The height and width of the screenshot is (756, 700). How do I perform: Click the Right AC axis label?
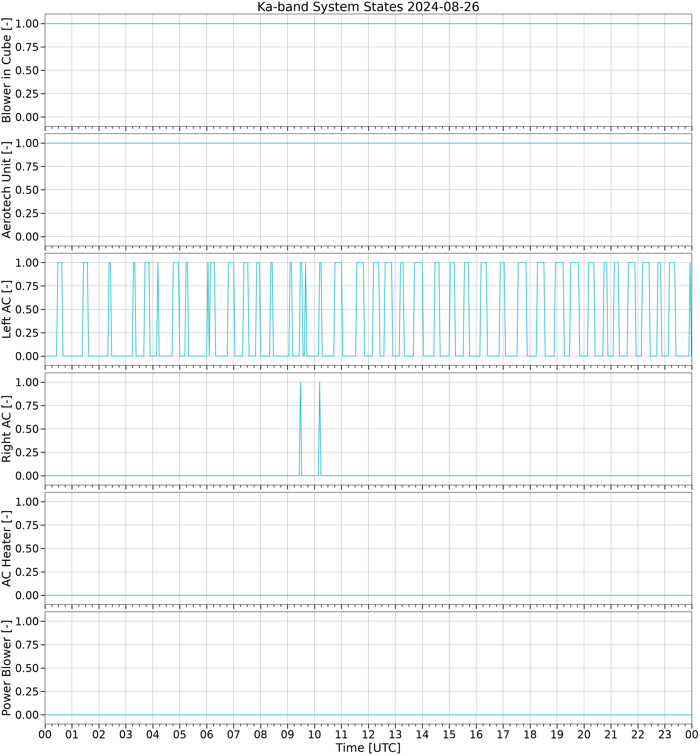tap(7, 429)
